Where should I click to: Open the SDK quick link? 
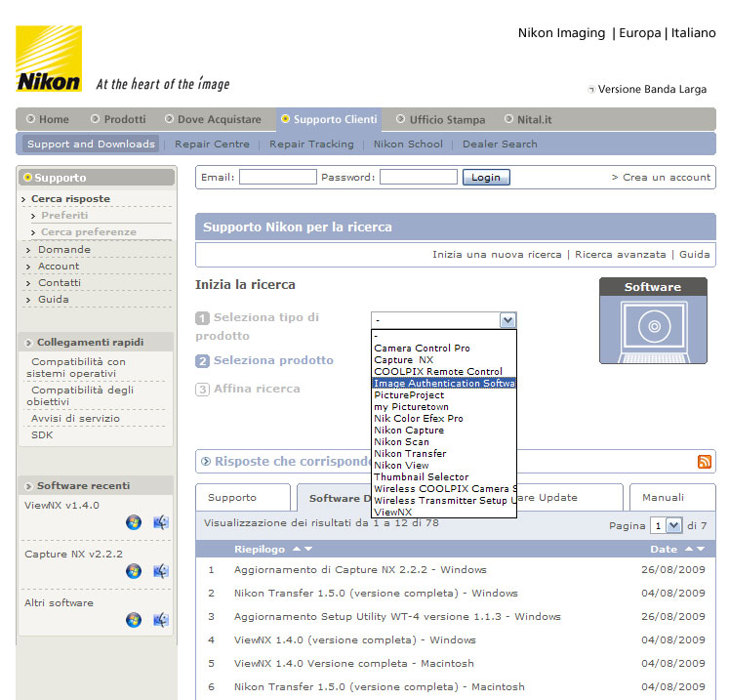point(42,434)
